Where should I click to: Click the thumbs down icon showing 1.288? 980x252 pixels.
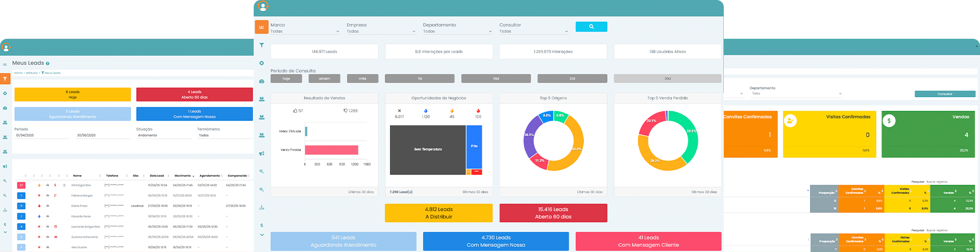[346, 111]
